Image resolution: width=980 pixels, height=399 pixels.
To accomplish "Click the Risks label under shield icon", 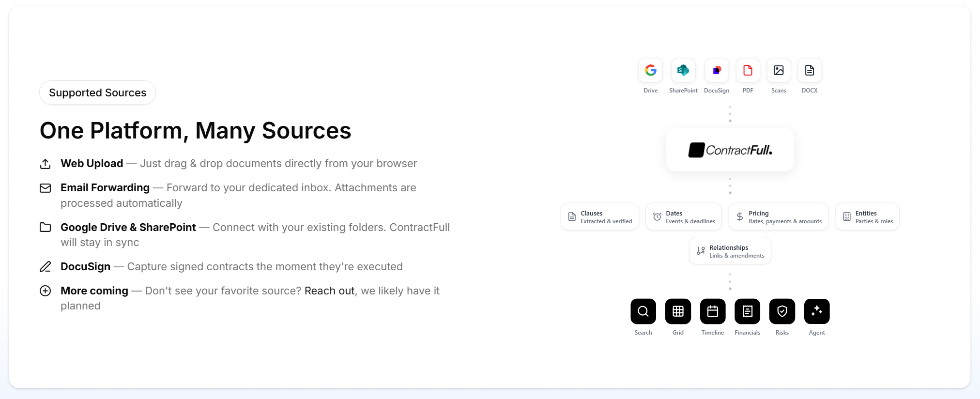I will pyautogui.click(x=782, y=333).
